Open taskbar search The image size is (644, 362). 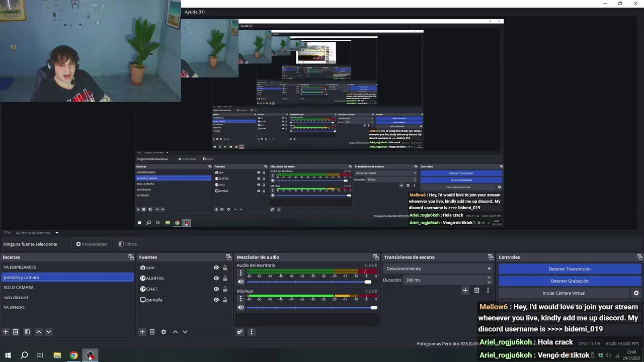24,355
